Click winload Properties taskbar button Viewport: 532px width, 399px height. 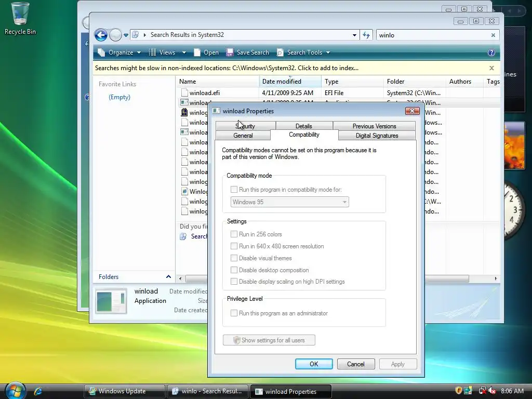click(x=291, y=392)
